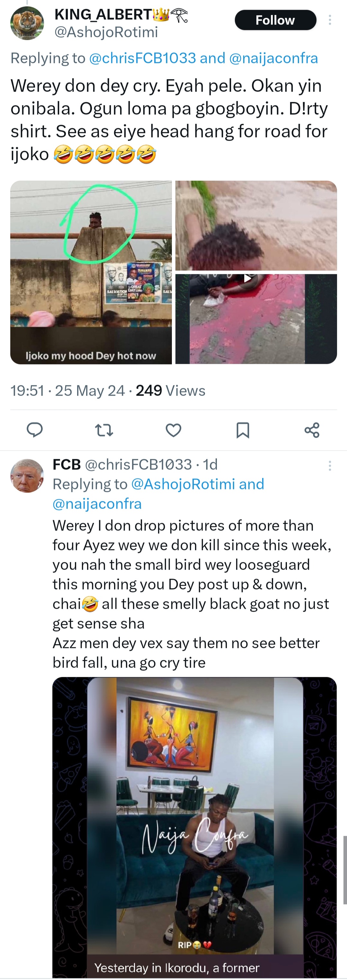The width and height of the screenshot is (347, 980).
Task: Open the @chrisFCB1033 mention in the top reply line
Action: [142, 58]
